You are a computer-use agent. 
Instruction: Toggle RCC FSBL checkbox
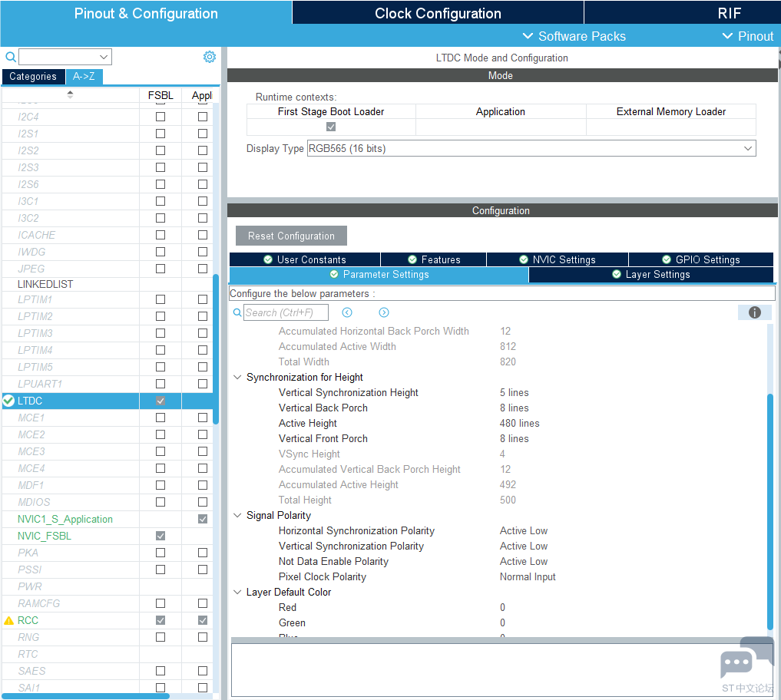point(161,620)
